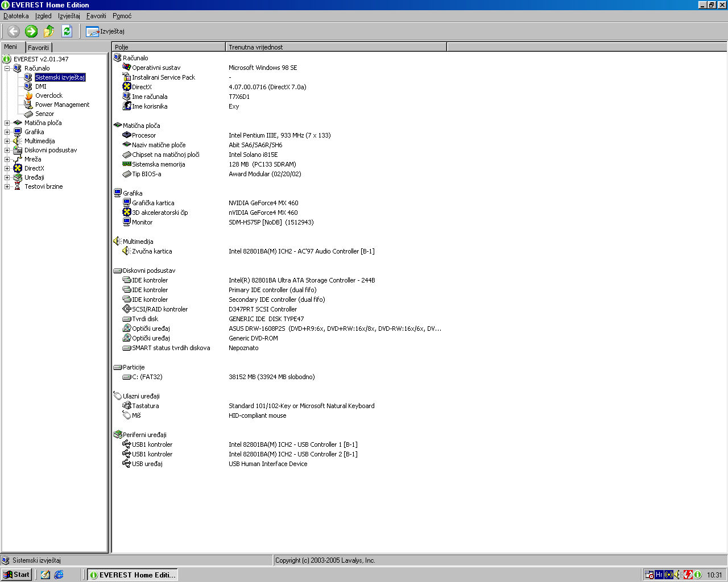Click the Intel Pentium IIIE processor value

280,135
